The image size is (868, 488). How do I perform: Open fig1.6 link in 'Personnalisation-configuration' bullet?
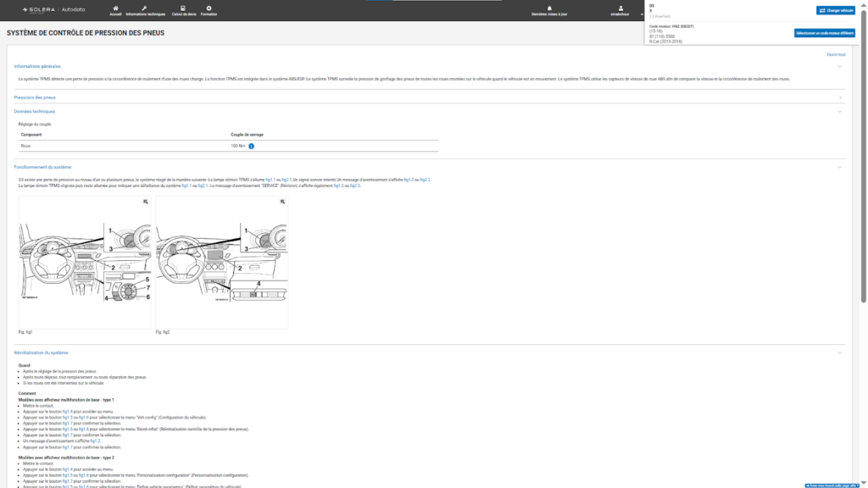click(x=84, y=475)
